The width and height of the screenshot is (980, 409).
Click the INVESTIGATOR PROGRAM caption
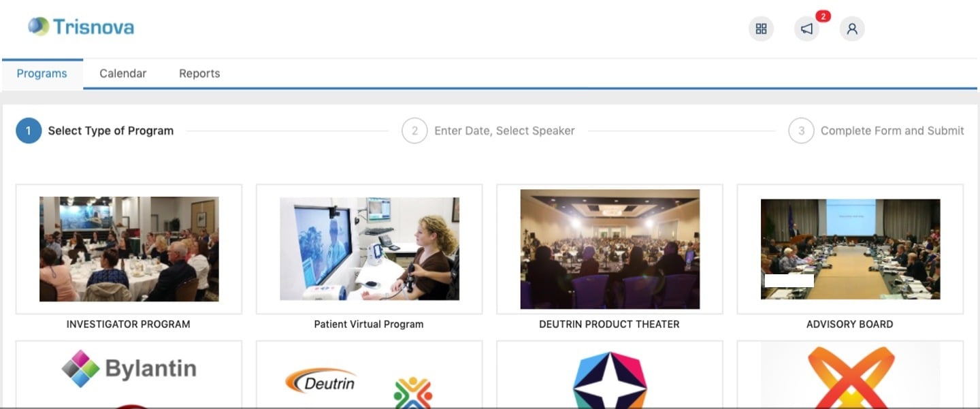(129, 325)
